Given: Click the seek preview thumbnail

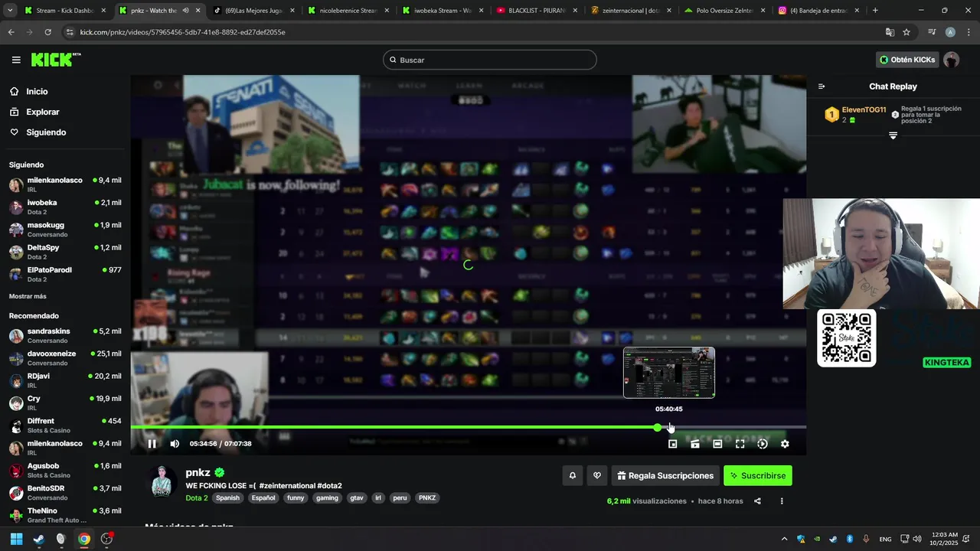Looking at the screenshot, I should [x=669, y=373].
